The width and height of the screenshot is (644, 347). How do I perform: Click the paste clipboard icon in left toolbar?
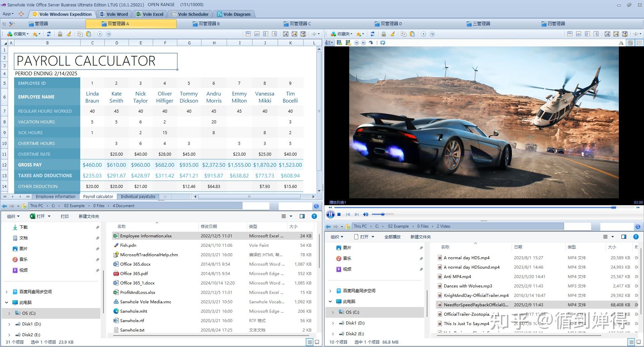(89, 34)
